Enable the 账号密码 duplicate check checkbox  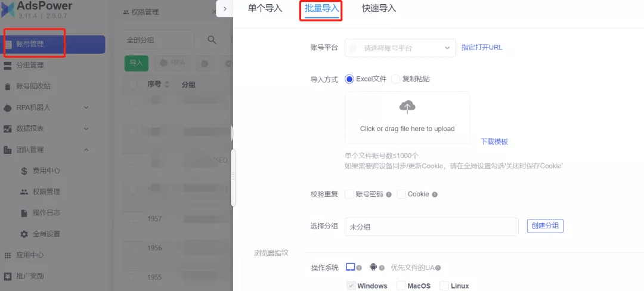349,194
